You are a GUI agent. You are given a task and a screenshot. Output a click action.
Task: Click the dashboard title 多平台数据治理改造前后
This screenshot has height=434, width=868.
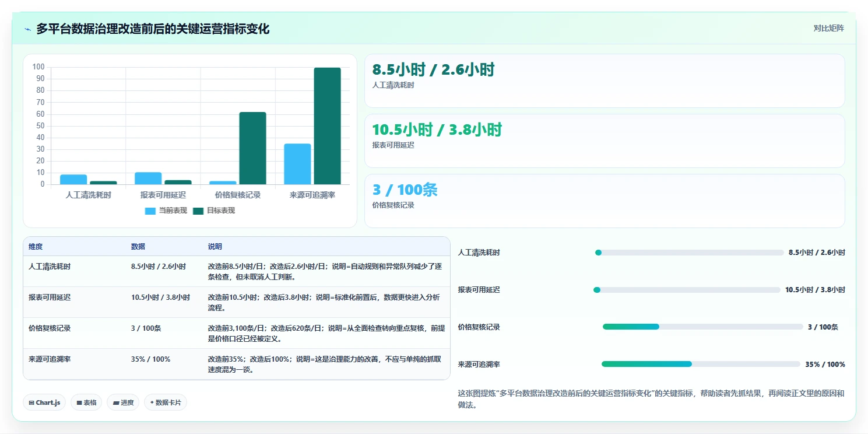[x=153, y=29]
